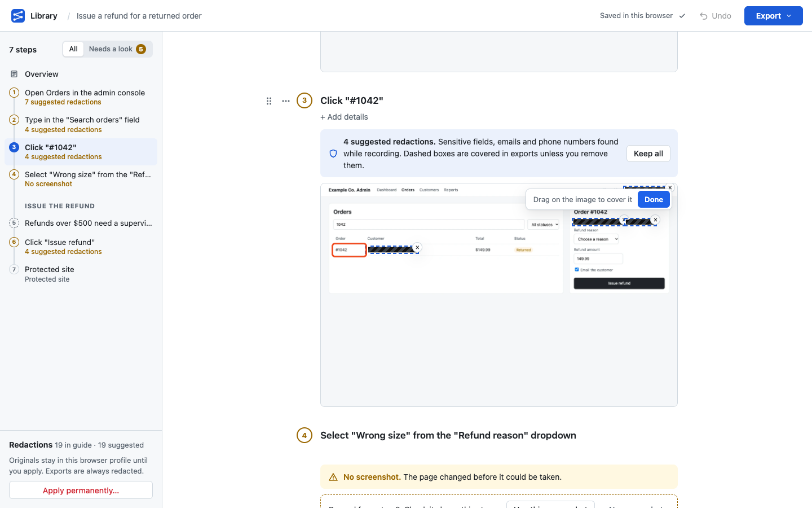Select step 6 Click "Issue refund"
Viewport: 812px width, 508px height.
(81, 247)
